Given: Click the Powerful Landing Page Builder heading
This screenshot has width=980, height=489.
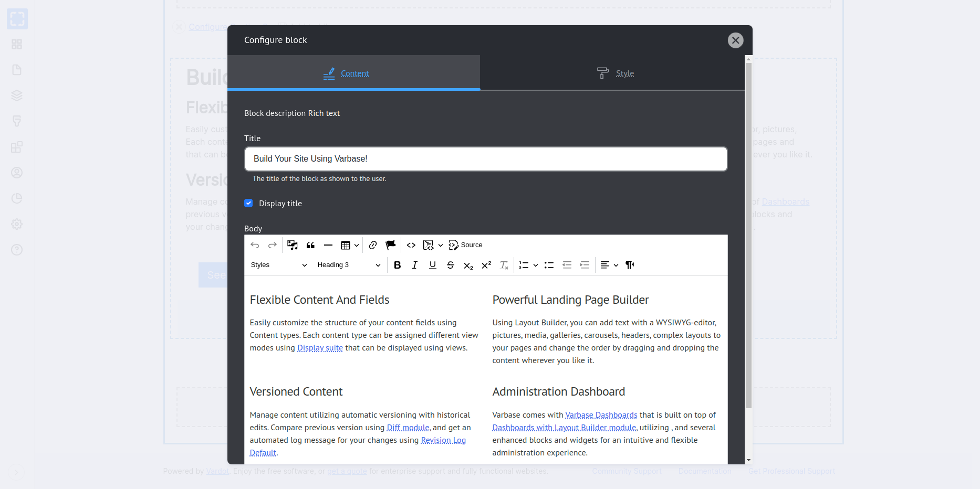Looking at the screenshot, I should [x=571, y=300].
